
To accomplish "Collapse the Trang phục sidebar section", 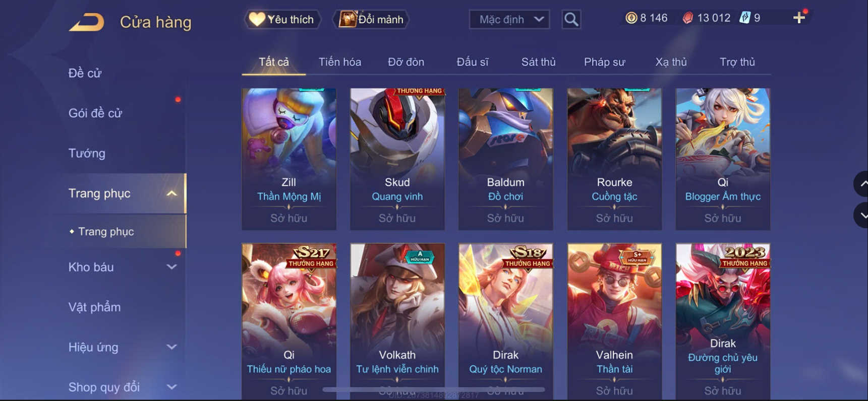I will 172,193.
